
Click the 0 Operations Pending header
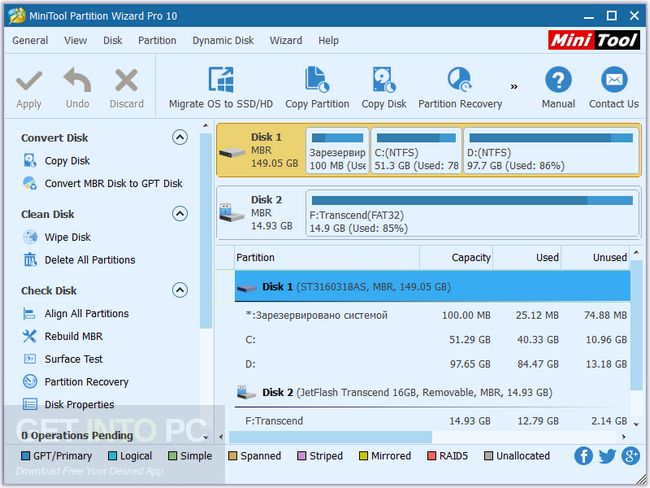point(77,435)
